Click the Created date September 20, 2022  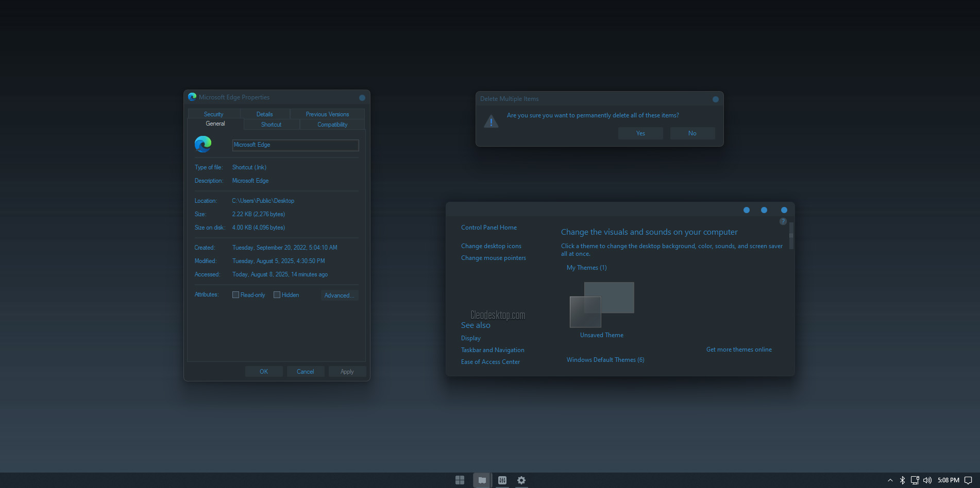[285, 248]
